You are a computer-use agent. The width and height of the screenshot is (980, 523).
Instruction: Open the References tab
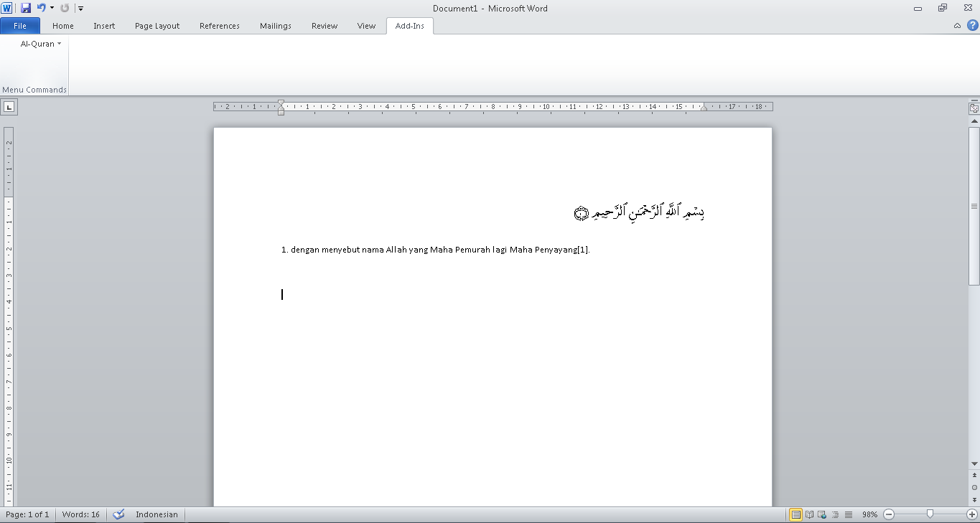[x=220, y=26]
